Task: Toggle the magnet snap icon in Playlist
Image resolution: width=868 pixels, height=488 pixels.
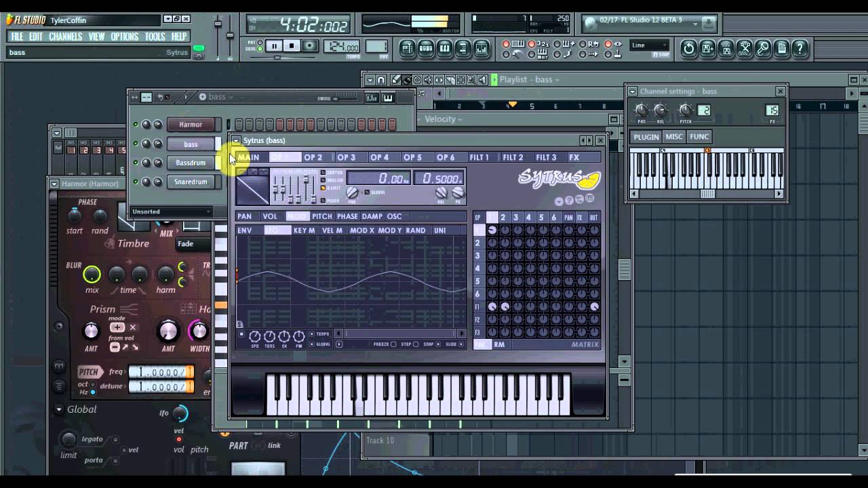Action: 381,80
